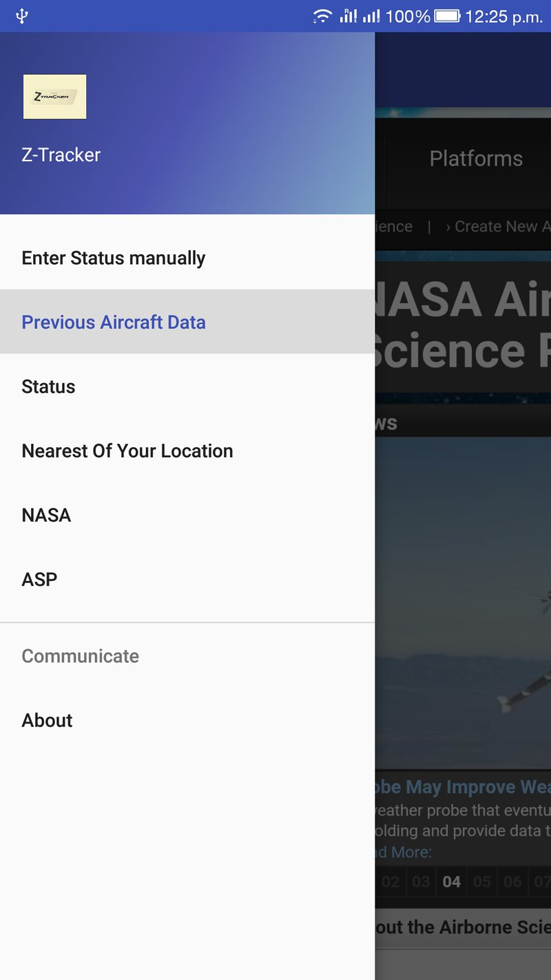Select news slide 02 in pager
This screenshot has width=551, height=980.
[x=391, y=881]
